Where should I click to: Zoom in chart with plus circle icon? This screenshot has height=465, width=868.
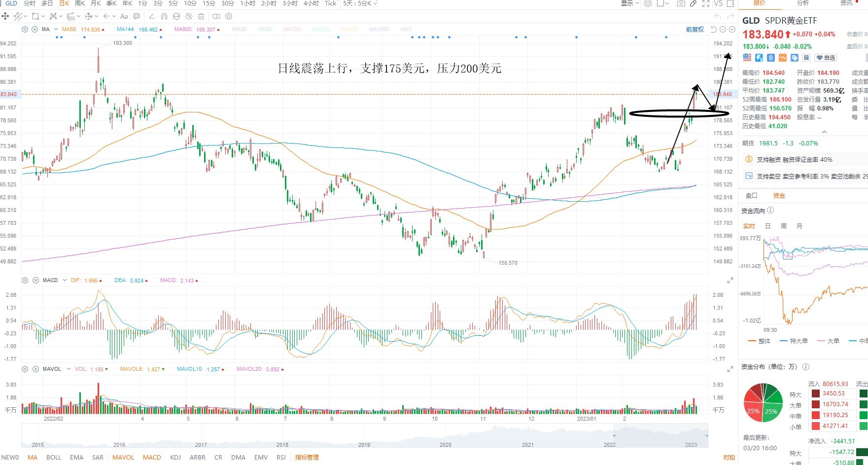[x=732, y=30]
